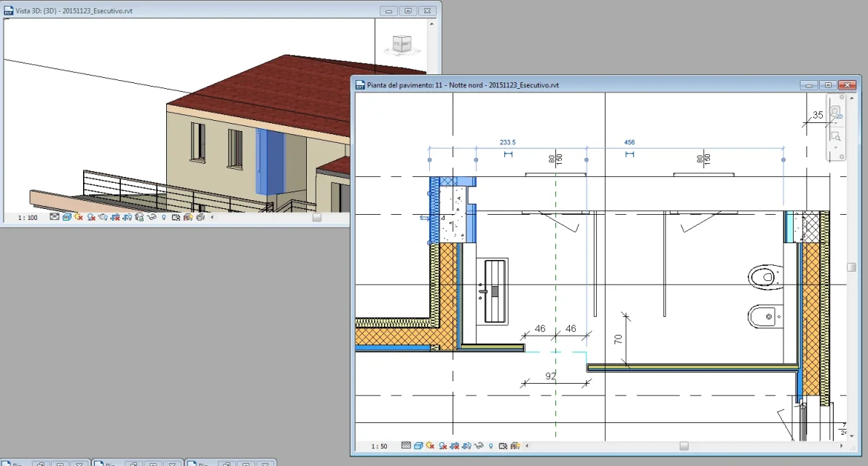Toggle Sun Path in floor plan view bar
Viewport: 868px width, 466px height.
tap(429, 446)
